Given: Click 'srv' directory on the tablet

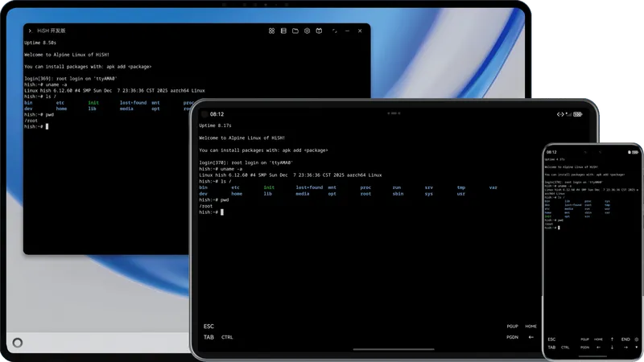Looking at the screenshot, I should click(429, 187).
